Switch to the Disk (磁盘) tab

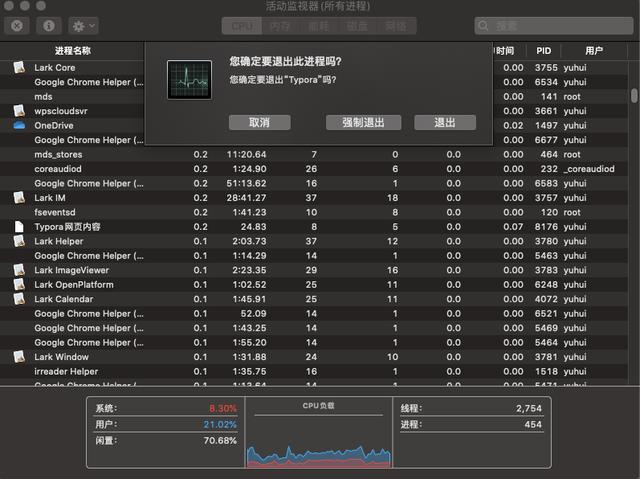(357, 26)
